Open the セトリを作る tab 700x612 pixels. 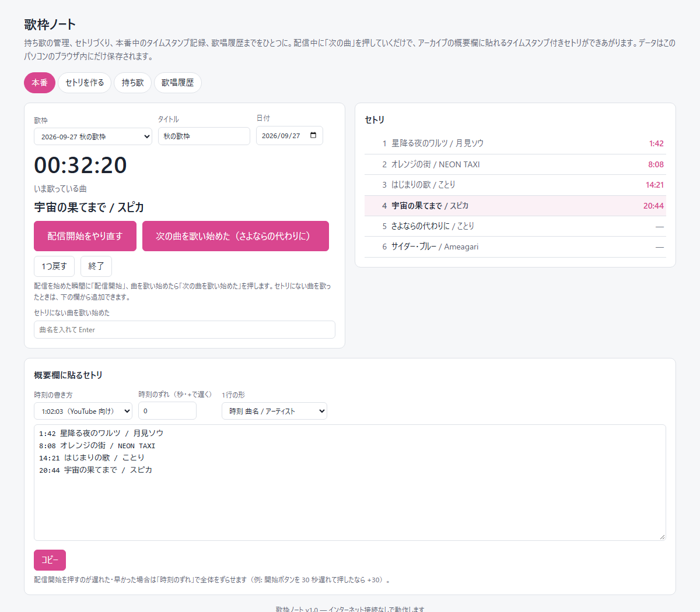click(x=85, y=83)
